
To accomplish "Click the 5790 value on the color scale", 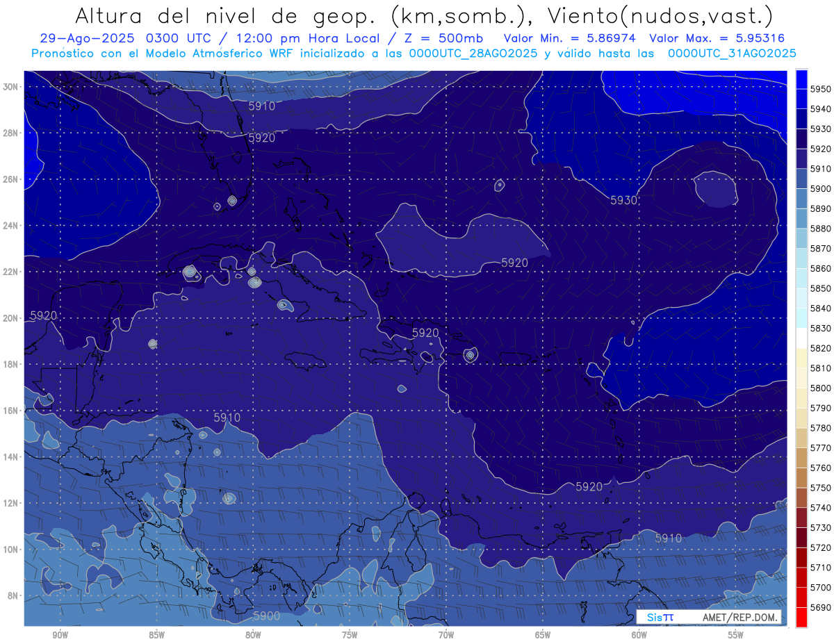I will pyautogui.click(x=821, y=408).
